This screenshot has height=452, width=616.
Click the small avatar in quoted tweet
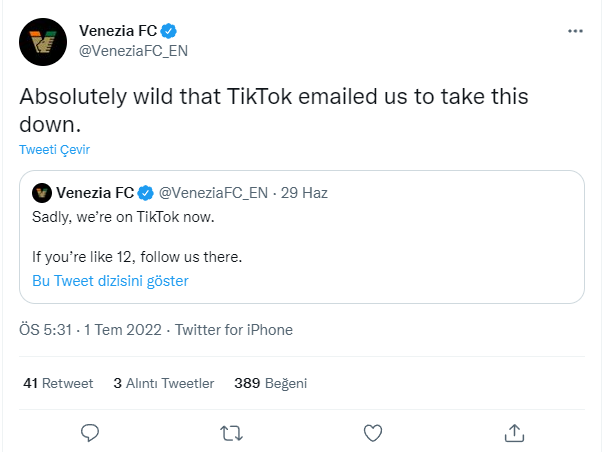(42, 191)
